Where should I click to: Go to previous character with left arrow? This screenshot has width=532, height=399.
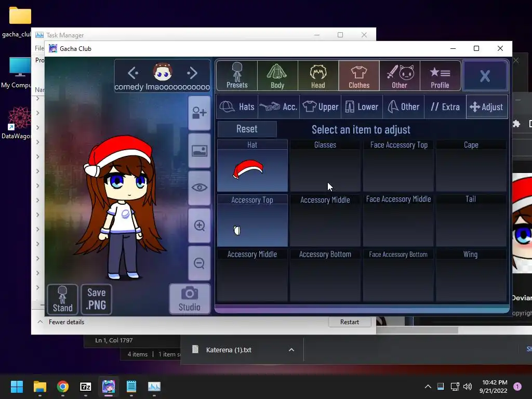(x=132, y=73)
